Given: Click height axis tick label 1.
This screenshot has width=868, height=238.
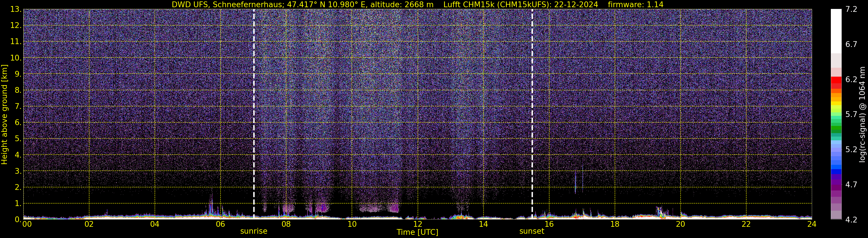Looking at the screenshot, I should click(18, 204).
